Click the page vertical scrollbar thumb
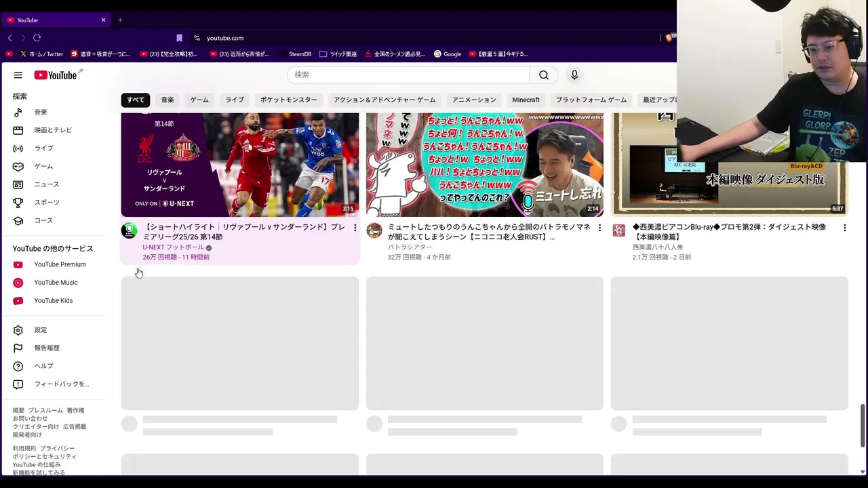The image size is (868, 488). click(x=863, y=426)
